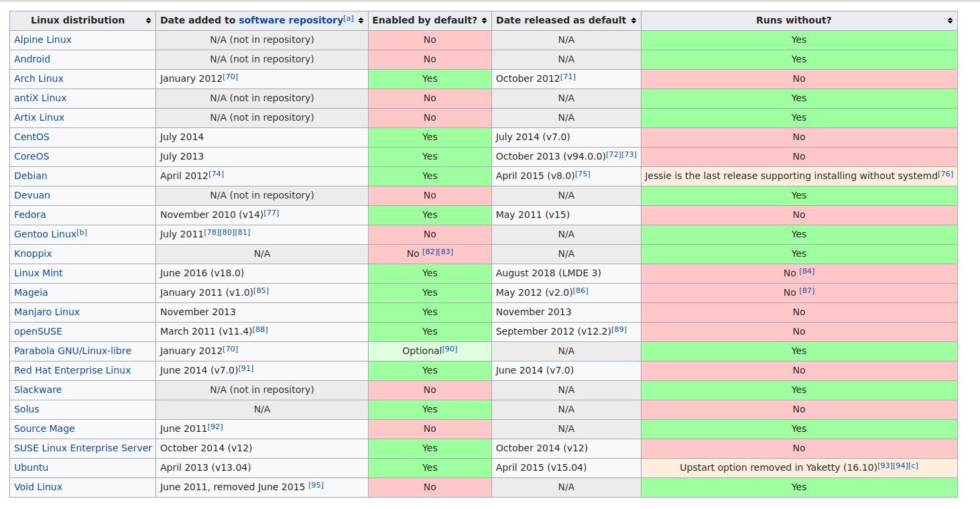Open Parabola GNU/Linux-libre article

point(72,351)
